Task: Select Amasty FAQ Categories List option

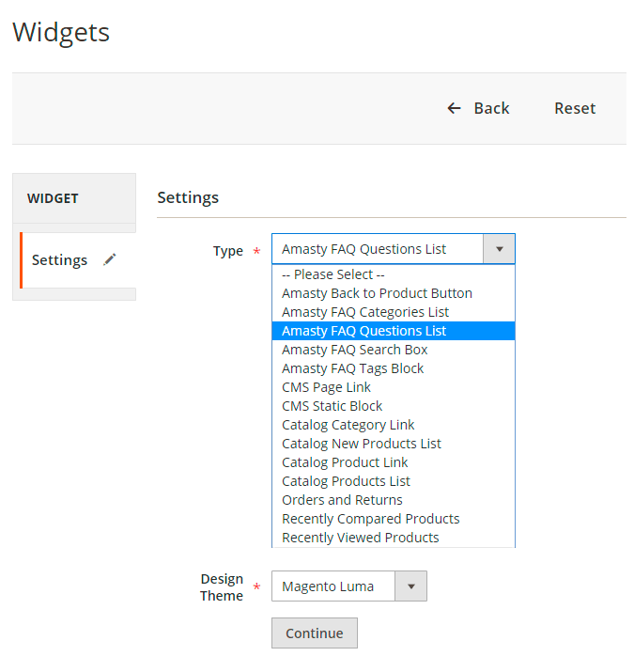Action: click(x=394, y=312)
